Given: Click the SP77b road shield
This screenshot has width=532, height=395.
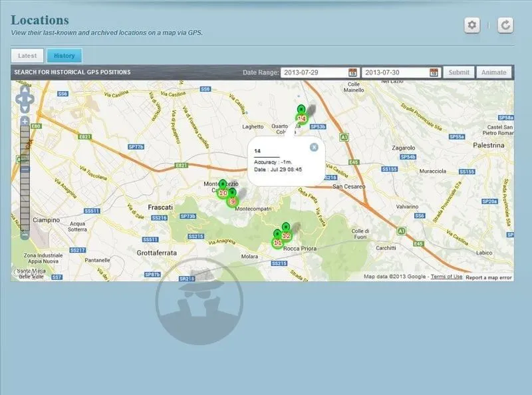Looking at the screenshot, I should [136, 146].
